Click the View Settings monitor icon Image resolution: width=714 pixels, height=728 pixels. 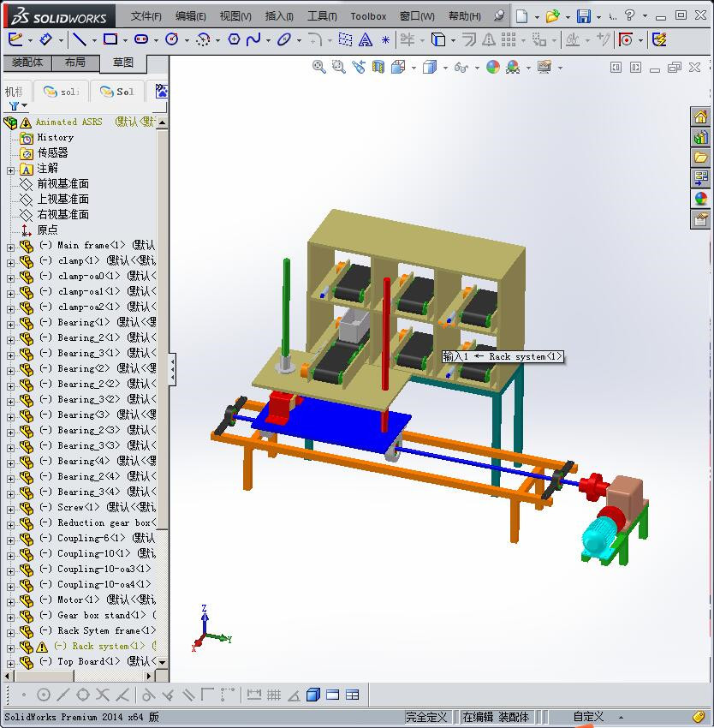[544, 68]
